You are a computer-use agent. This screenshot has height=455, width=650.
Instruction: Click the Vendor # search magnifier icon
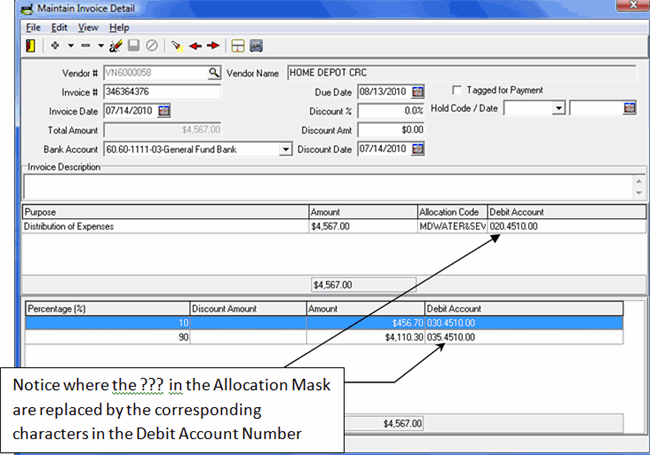tap(214, 73)
